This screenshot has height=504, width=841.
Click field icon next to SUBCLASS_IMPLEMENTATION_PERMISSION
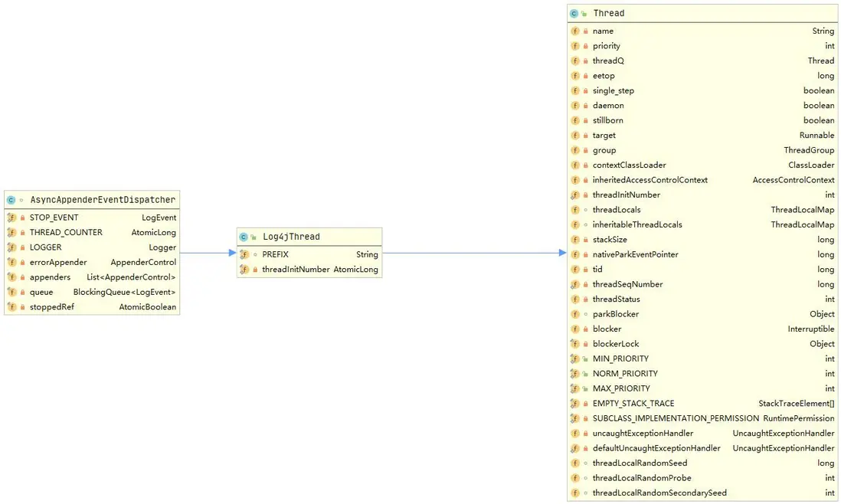pyautogui.click(x=575, y=419)
